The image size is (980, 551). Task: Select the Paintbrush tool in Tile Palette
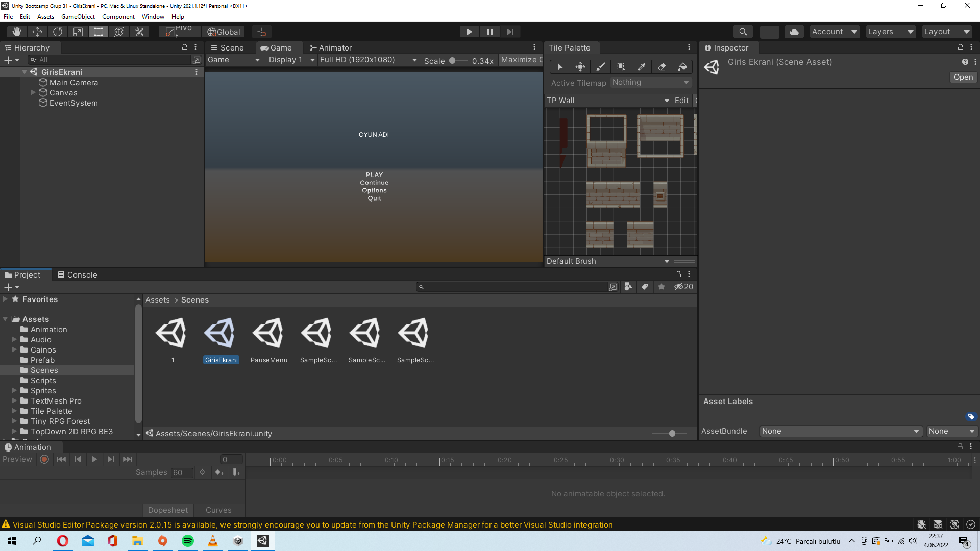(x=600, y=67)
